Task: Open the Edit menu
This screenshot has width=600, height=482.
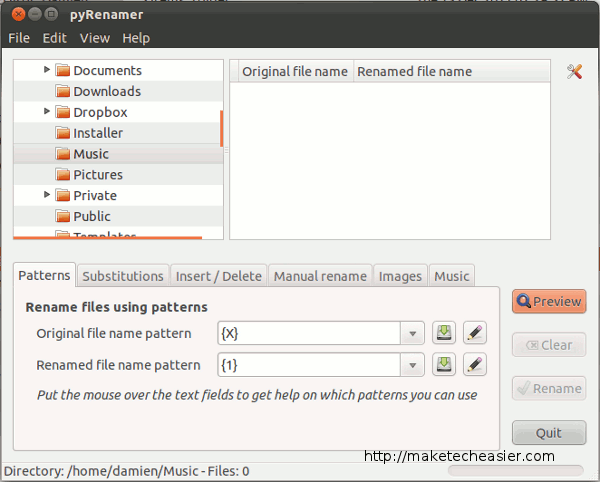Action: click(55, 38)
